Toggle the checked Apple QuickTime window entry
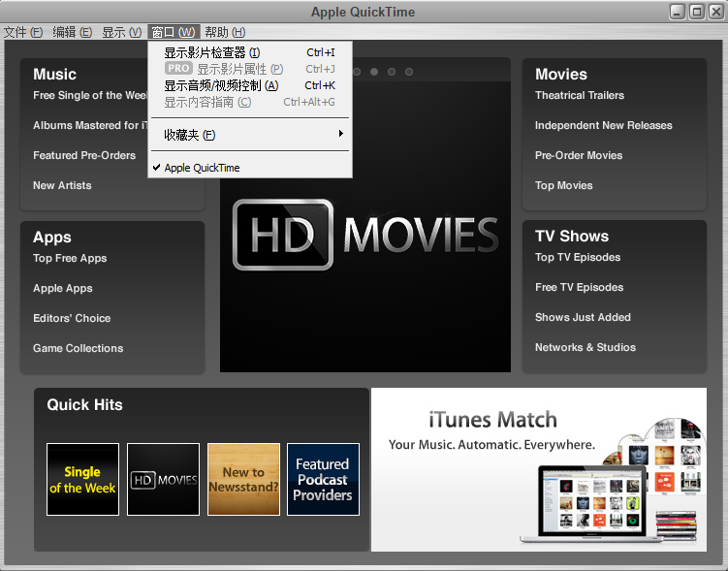The height and width of the screenshot is (571, 728). click(x=202, y=168)
